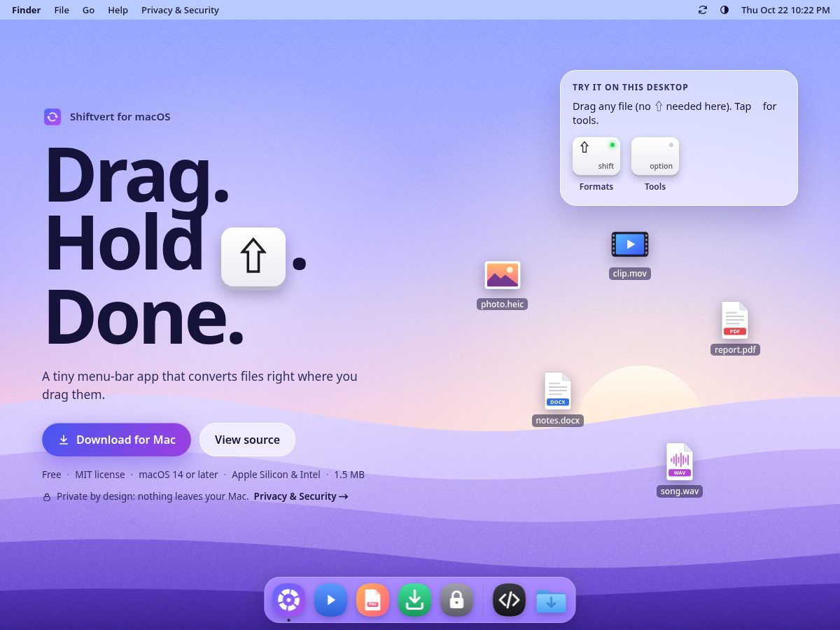The width and height of the screenshot is (840, 630).
Task: Open the purple wheel app in the dock
Action: (x=288, y=600)
